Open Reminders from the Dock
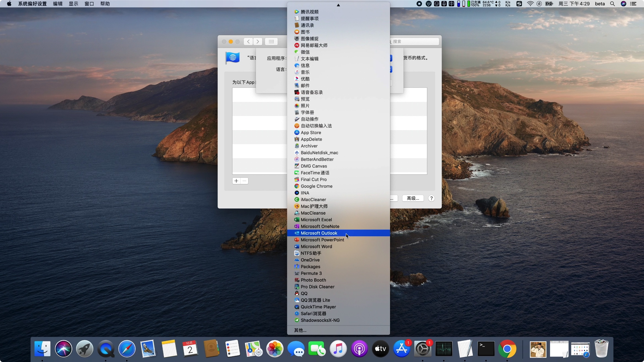644x362 pixels. point(232,349)
